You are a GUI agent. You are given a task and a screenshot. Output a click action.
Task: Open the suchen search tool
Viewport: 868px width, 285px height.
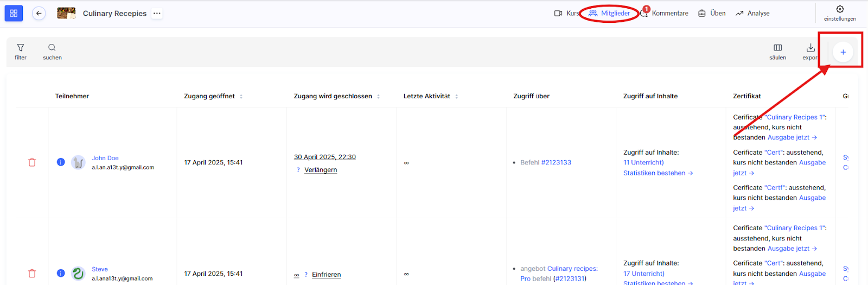(52, 52)
